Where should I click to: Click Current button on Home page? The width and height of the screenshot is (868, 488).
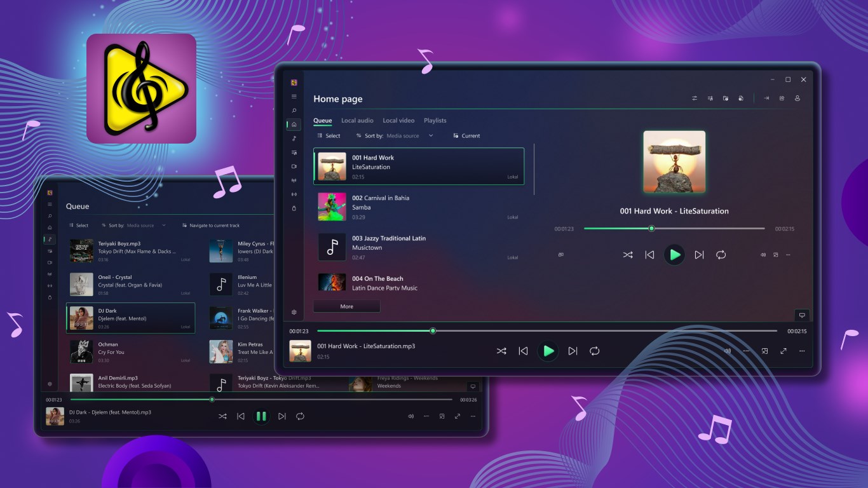[x=466, y=136]
